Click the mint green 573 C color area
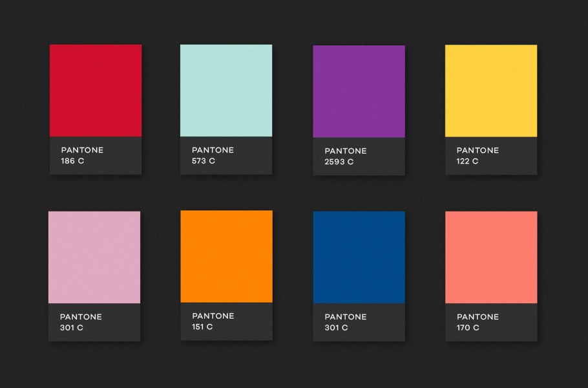 tap(226, 91)
